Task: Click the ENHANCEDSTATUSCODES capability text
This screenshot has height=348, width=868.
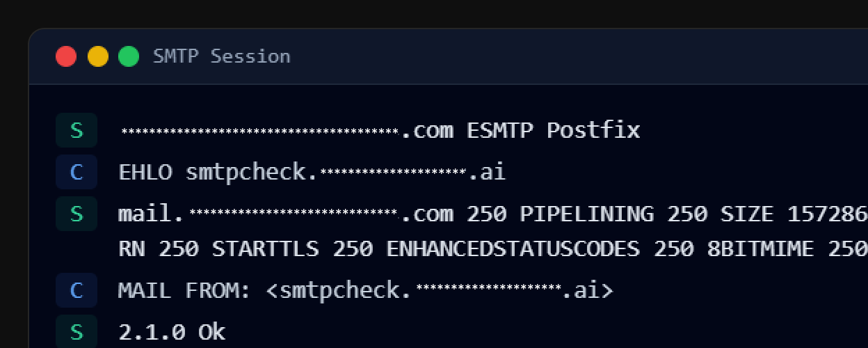Action: click(513, 248)
